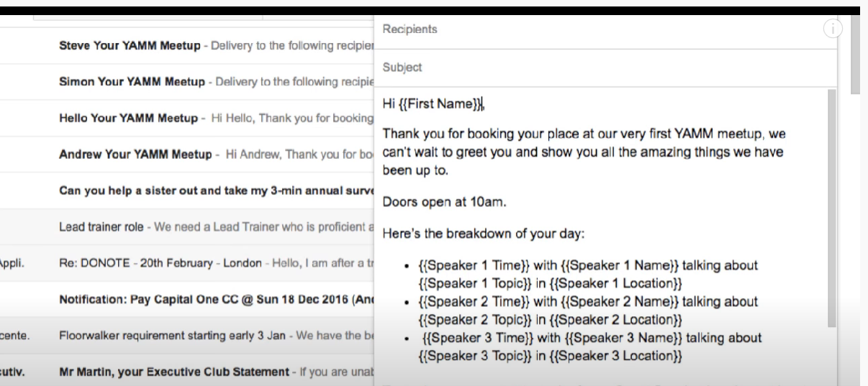Open the Executive Club Statement email
Screen dimensions: 868x386
[x=216, y=372]
